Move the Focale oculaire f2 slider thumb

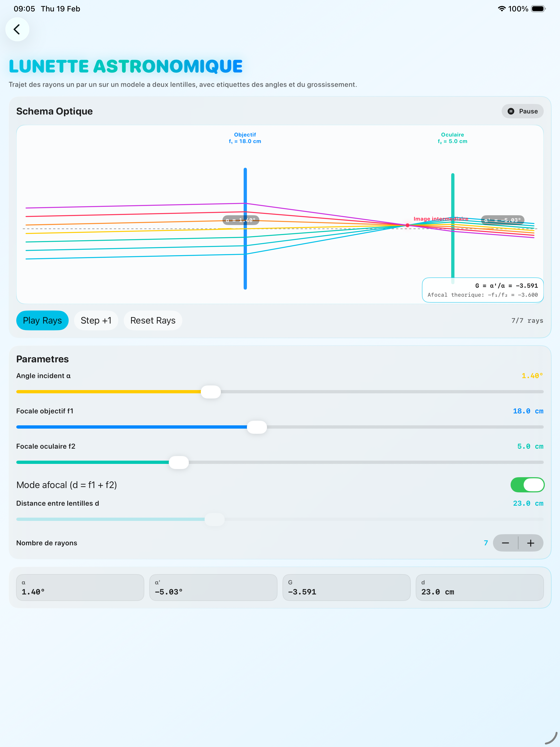tap(179, 462)
